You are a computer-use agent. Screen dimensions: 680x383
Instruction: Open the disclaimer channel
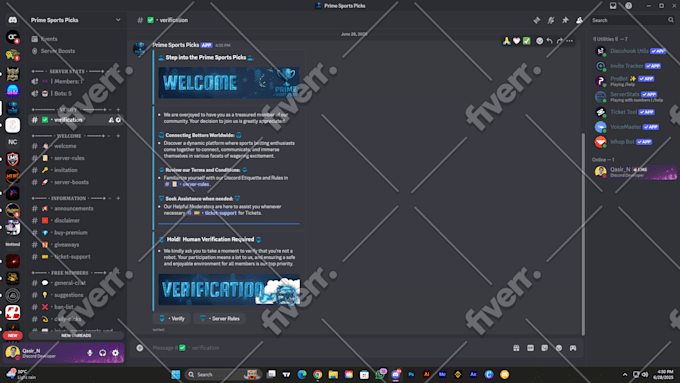point(76,221)
